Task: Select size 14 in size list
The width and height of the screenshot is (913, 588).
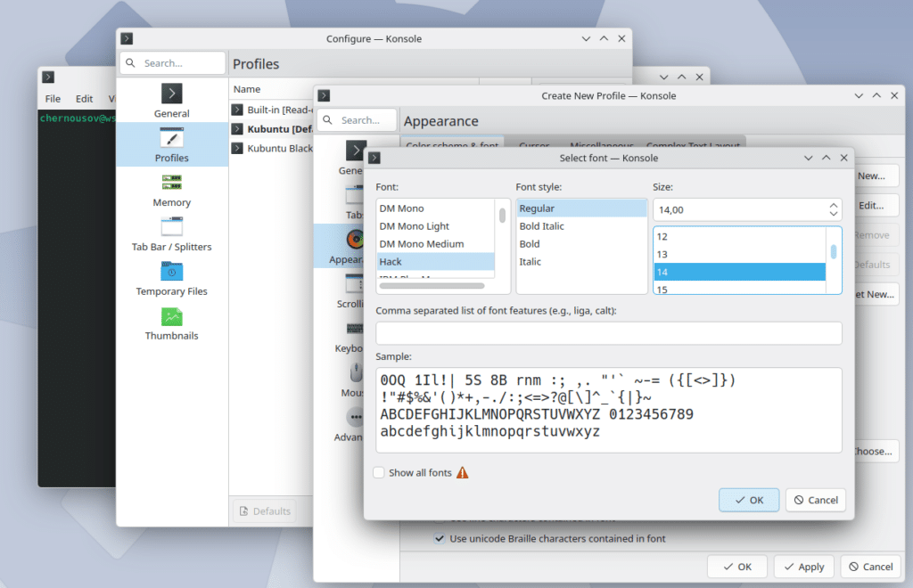Action: [739, 273]
